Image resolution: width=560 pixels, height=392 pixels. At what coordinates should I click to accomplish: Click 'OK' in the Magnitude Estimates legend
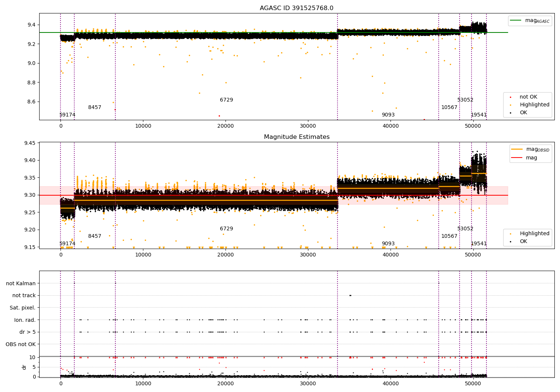(x=523, y=242)
